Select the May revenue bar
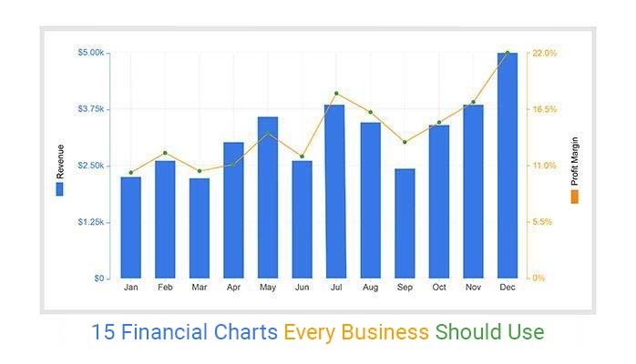This screenshot has width=636, height=364. tap(268, 197)
